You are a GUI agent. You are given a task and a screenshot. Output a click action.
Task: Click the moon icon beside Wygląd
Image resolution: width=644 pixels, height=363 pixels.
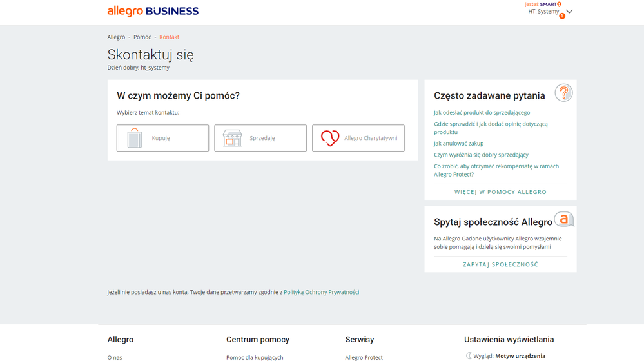(469, 356)
